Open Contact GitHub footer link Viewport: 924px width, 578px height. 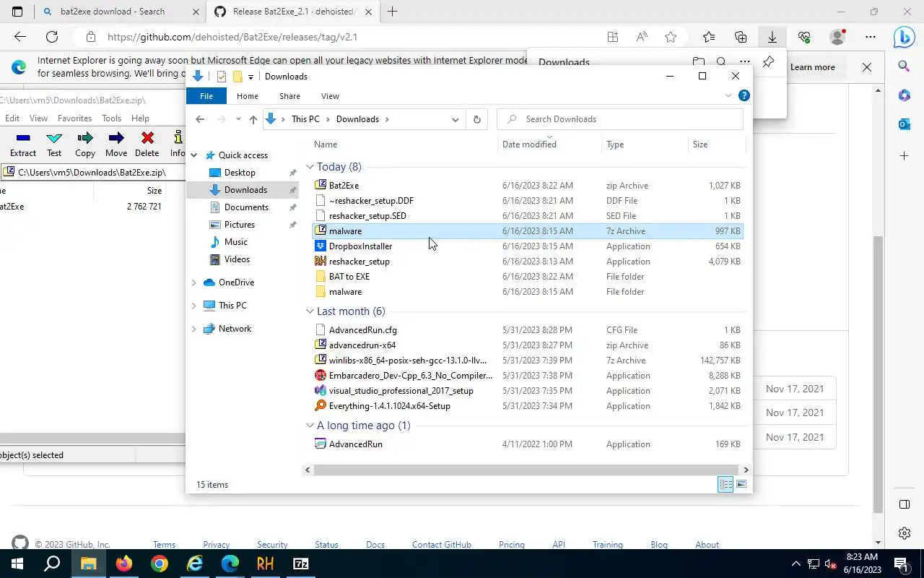coord(441,545)
